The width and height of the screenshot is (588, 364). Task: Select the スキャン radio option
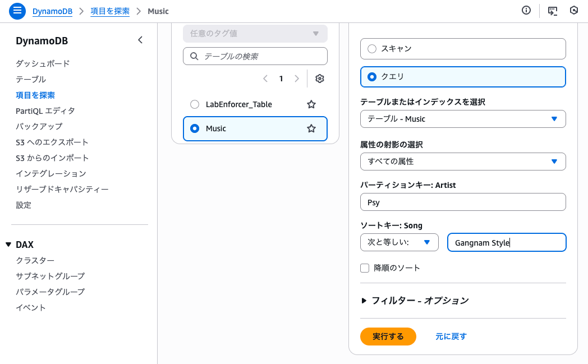pos(371,49)
